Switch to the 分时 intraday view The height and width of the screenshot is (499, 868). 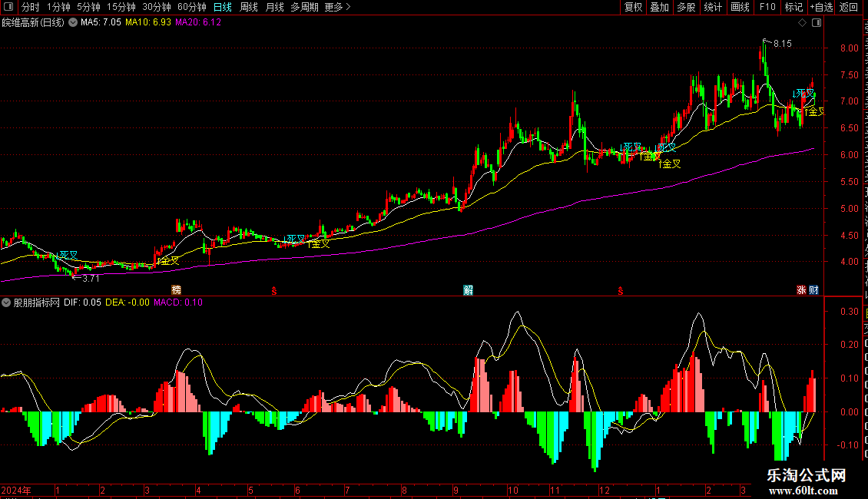click(x=31, y=7)
